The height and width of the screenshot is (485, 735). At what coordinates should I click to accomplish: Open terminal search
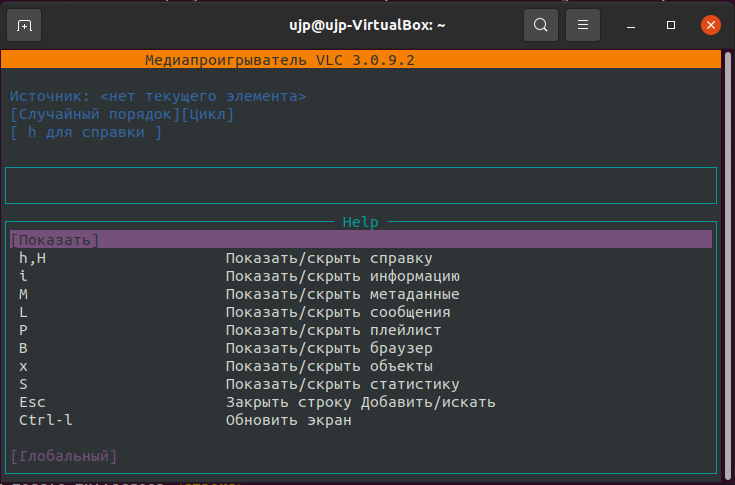click(x=540, y=25)
